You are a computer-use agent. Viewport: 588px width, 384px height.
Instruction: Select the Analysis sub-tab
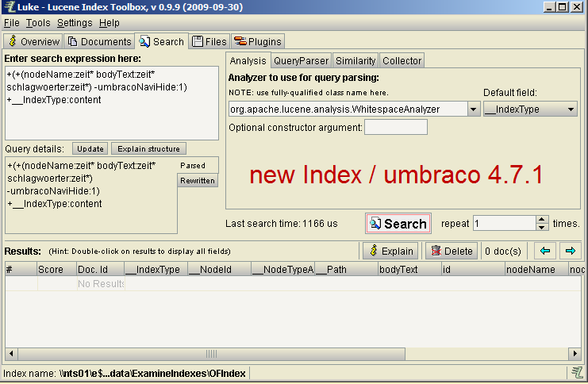point(248,61)
